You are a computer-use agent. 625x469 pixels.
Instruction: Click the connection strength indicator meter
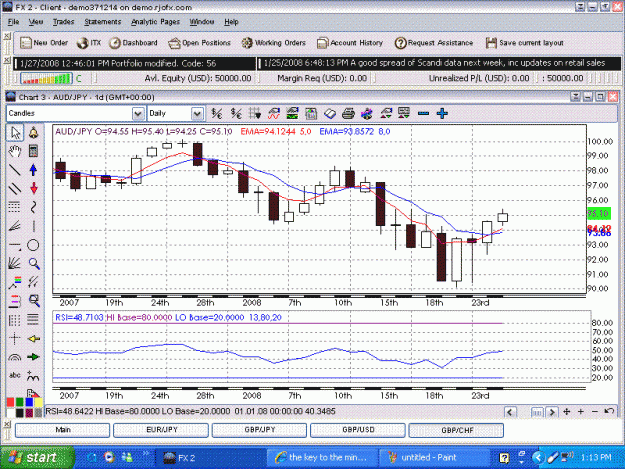pos(46,78)
